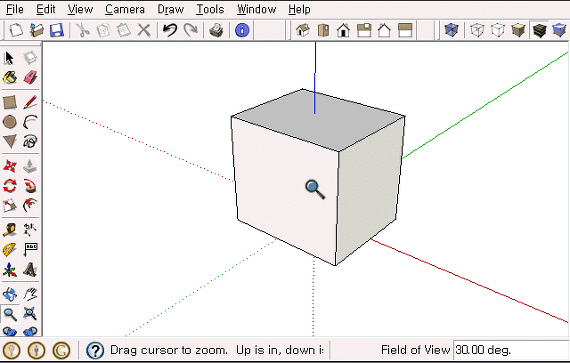Open the File menu

[x=15, y=9]
